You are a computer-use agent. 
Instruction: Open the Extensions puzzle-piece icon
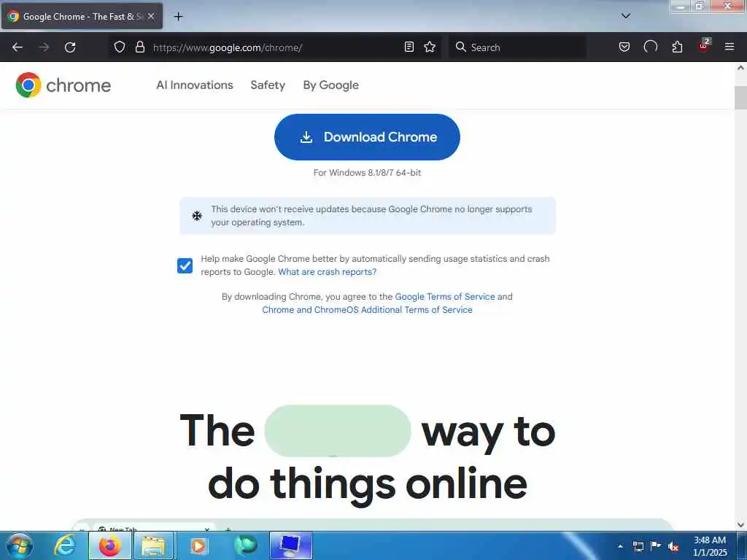[677, 47]
